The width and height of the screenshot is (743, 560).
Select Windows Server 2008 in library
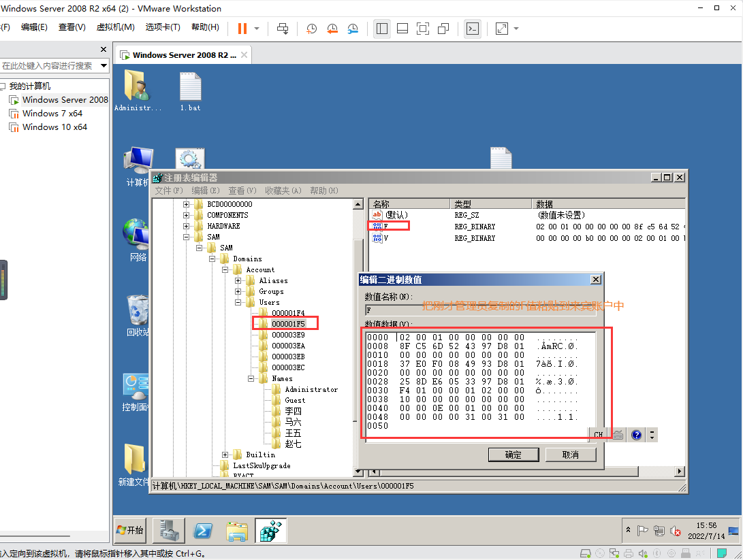tap(65, 100)
